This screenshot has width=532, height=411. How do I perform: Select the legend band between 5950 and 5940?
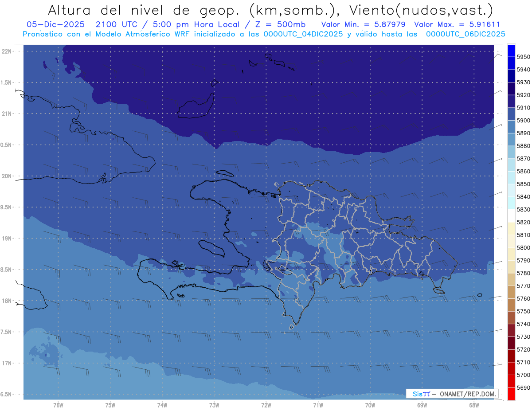(x=511, y=63)
